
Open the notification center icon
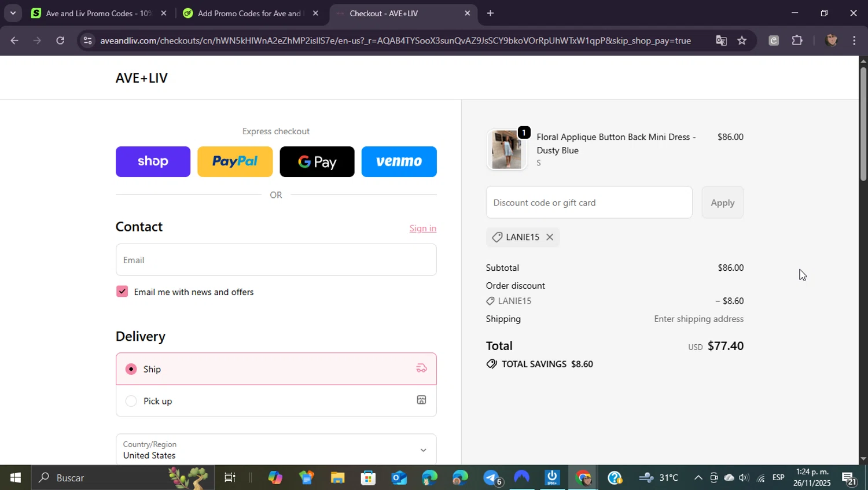(x=849, y=478)
